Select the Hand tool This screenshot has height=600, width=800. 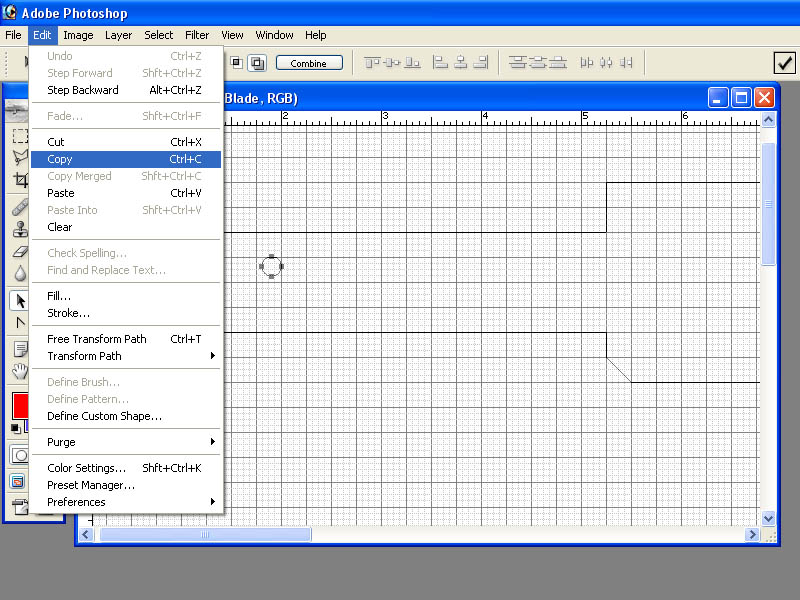click(20, 371)
